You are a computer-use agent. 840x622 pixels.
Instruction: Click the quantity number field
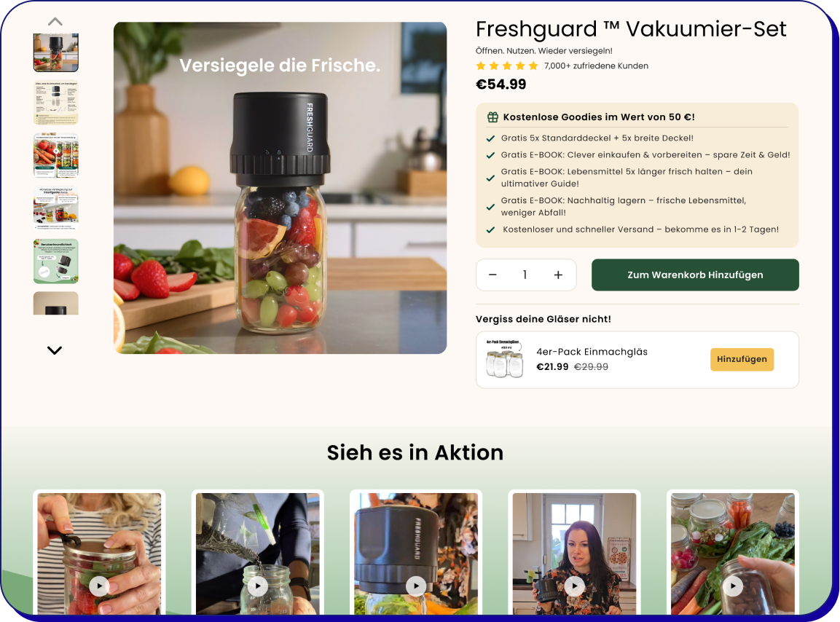coord(525,275)
